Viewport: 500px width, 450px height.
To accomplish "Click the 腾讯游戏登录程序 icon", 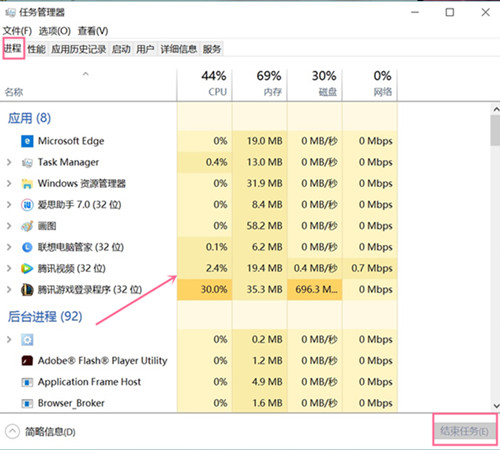I will (27, 290).
